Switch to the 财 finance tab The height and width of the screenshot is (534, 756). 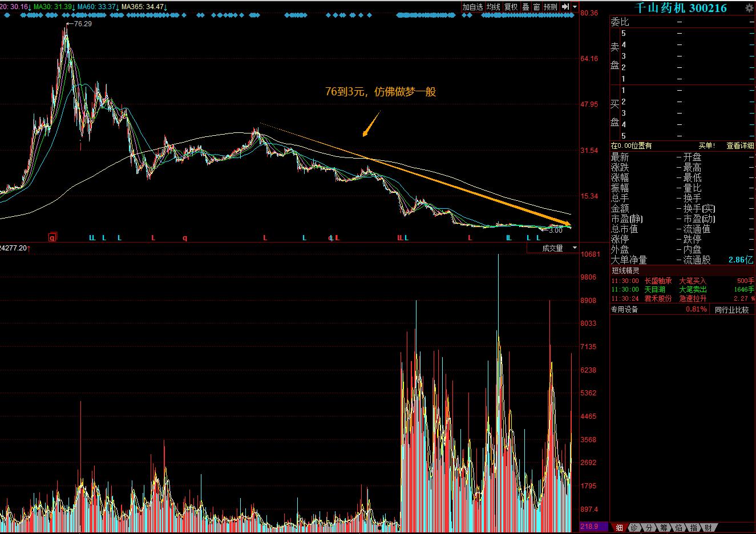[708, 528]
